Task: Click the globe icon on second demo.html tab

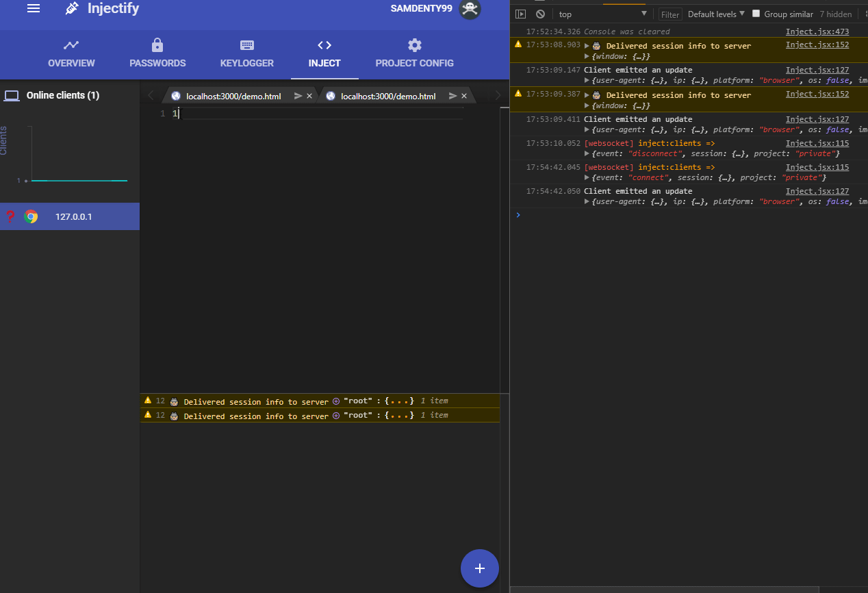Action: tap(331, 96)
